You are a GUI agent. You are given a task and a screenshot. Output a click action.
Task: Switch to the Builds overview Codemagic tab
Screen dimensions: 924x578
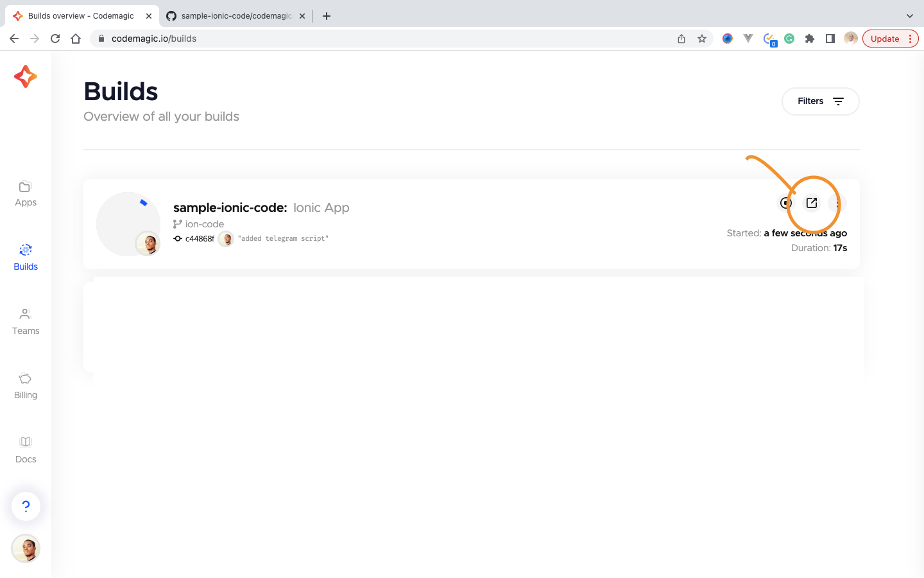(x=81, y=15)
